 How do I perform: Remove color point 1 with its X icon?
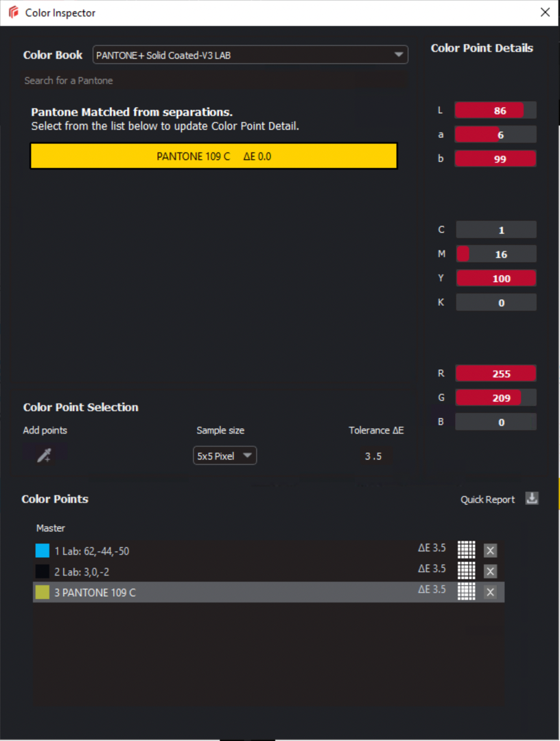491,550
